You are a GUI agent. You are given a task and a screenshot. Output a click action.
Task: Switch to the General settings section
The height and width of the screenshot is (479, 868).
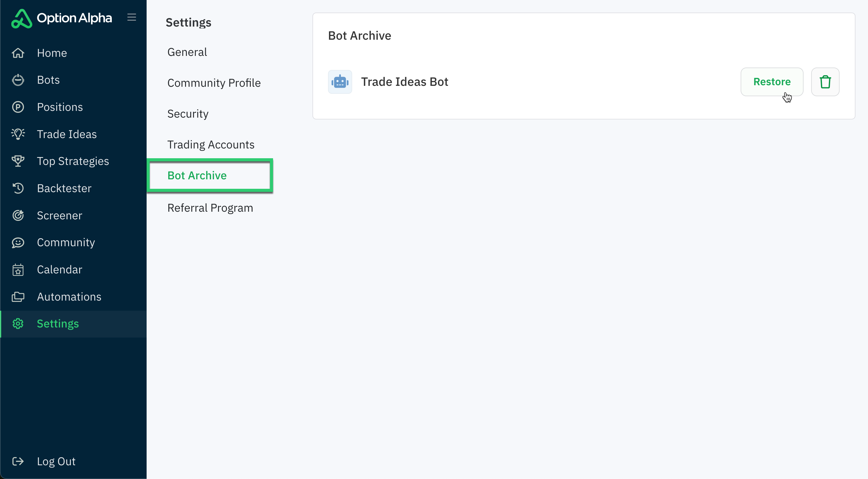click(x=187, y=52)
